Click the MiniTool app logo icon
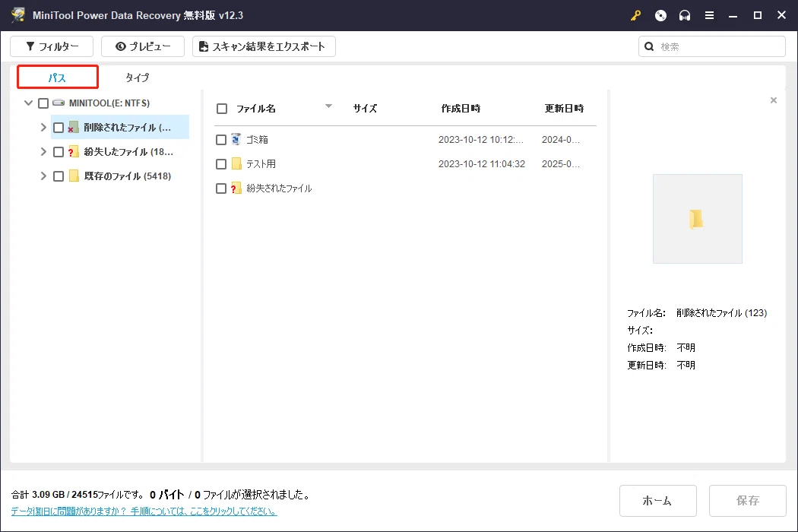 coord(18,14)
